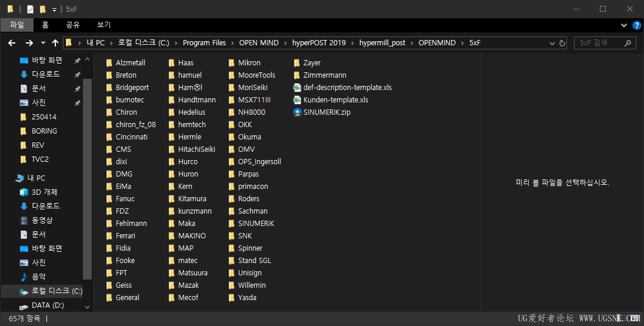The image size is (644, 326).
Task: Click the Program Files breadcrumb
Action: 204,43
